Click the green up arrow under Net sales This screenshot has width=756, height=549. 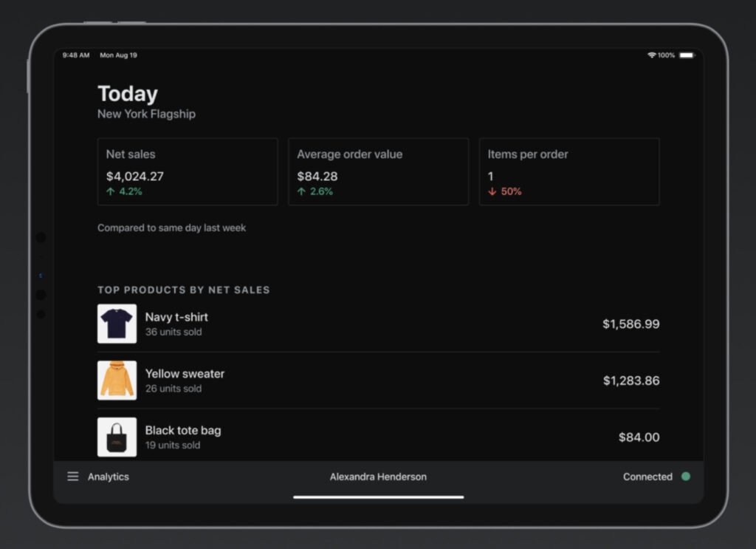tap(111, 191)
